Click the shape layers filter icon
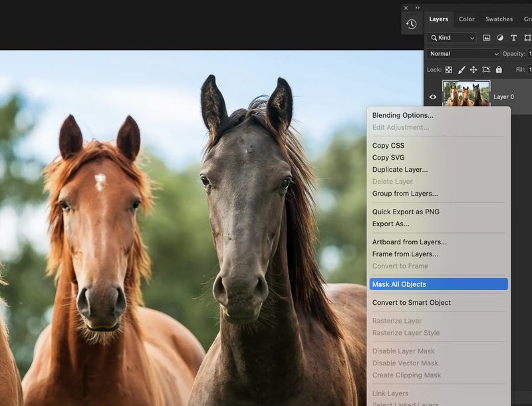 (x=527, y=37)
